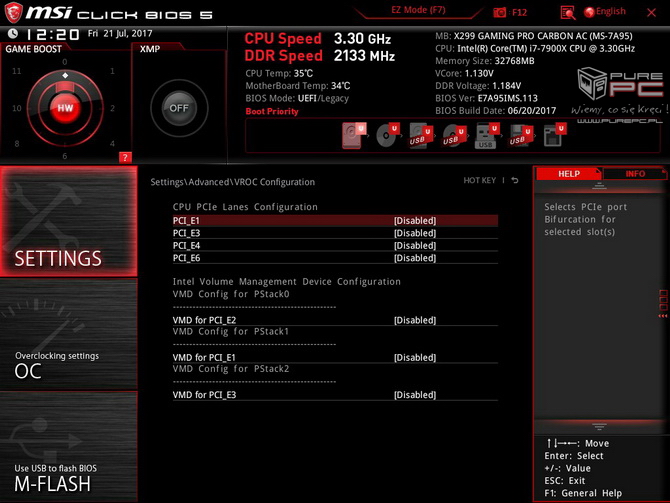Click VMD Config for PStack0 heading
Screen dimensions: 670x503
coord(231,294)
